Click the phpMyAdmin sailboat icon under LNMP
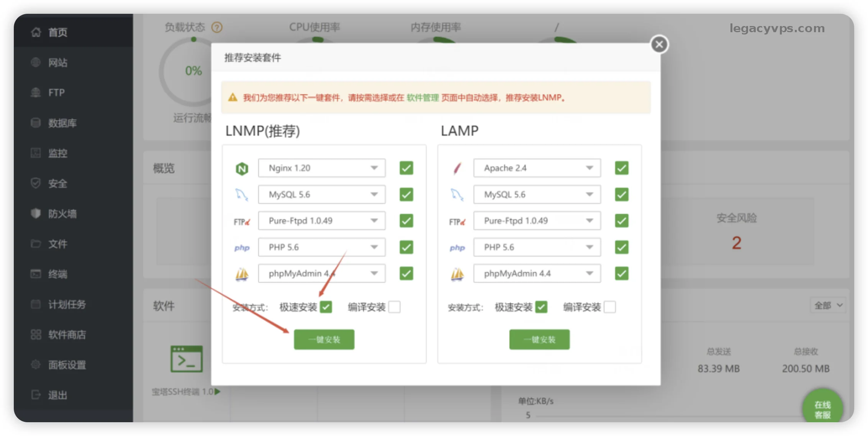 point(242,274)
